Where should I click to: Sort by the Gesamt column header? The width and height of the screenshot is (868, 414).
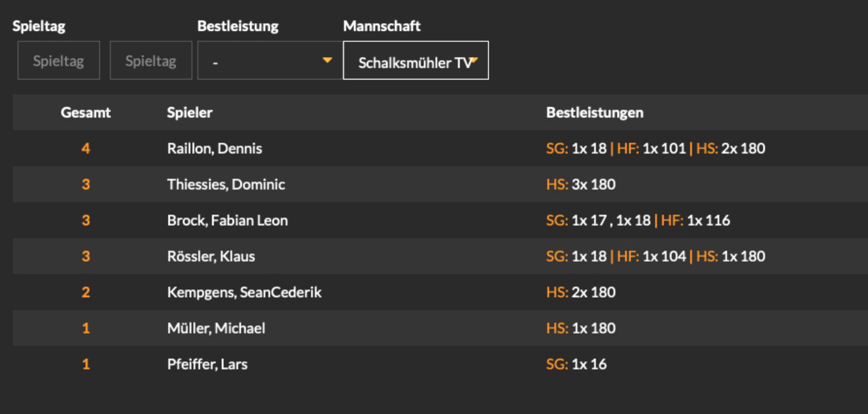85,112
